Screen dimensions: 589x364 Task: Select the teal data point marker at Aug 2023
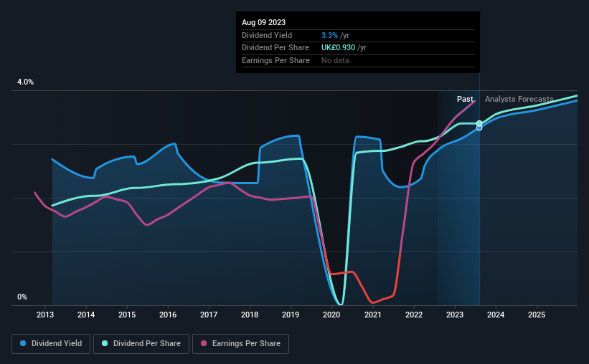pyautogui.click(x=479, y=123)
